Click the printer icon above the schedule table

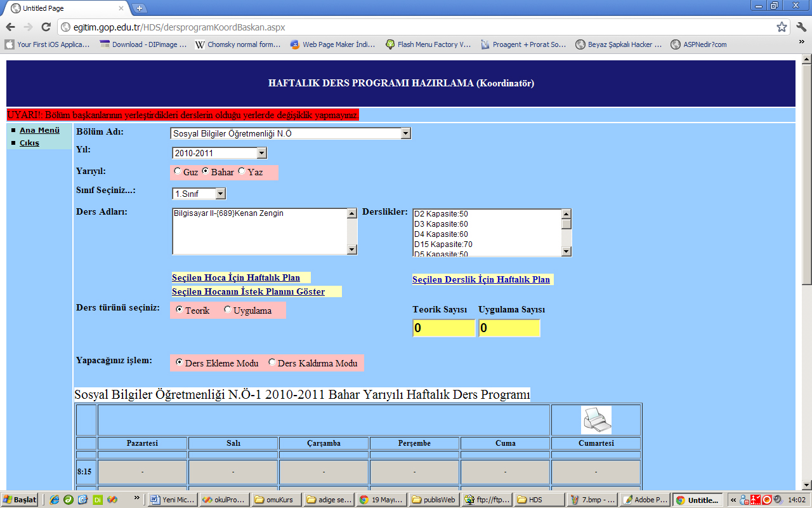(596, 420)
